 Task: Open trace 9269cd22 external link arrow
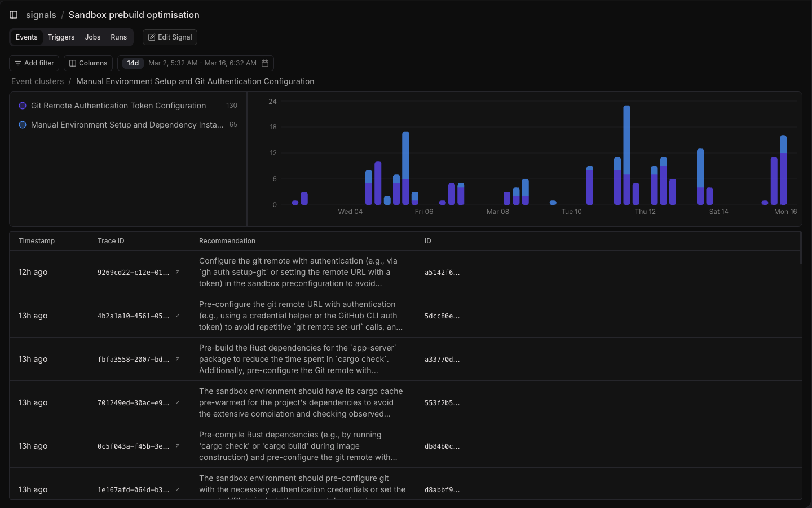coord(178,272)
